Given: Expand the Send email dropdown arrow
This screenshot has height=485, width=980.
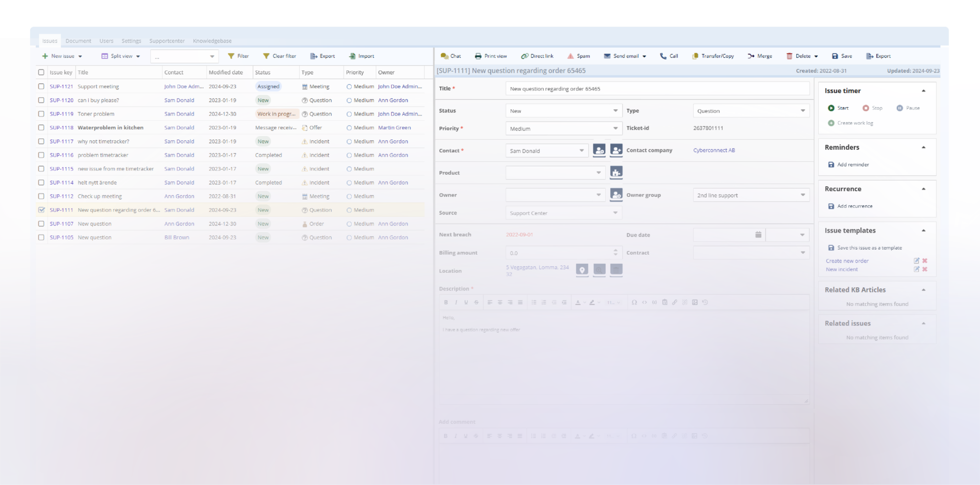Looking at the screenshot, I should [x=645, y=56].
